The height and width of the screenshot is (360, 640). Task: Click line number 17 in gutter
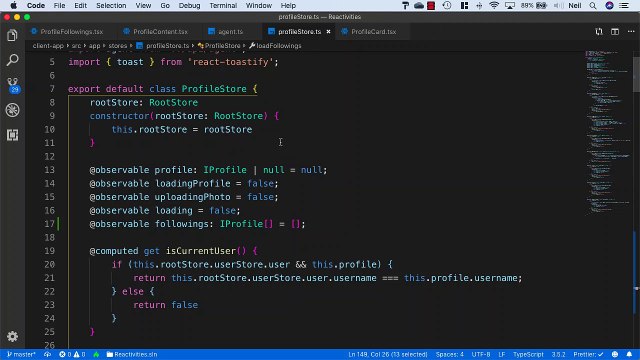[x=49, y=224]
